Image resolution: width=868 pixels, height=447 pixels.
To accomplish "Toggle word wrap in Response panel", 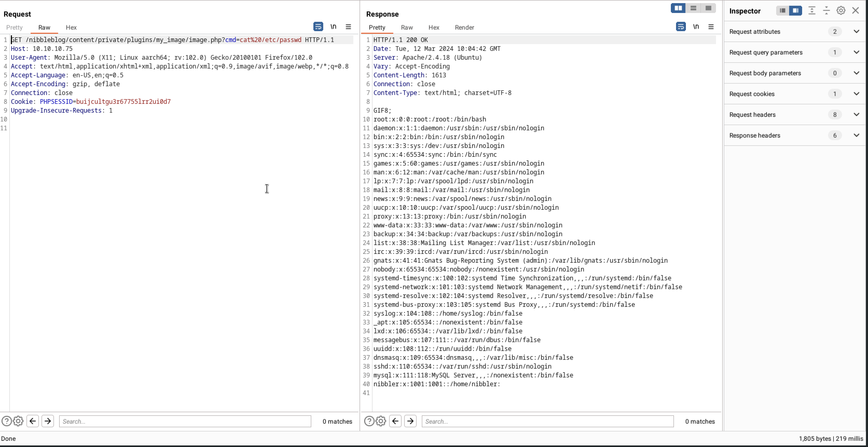I will pyautogui.click(x=681, y=27).
